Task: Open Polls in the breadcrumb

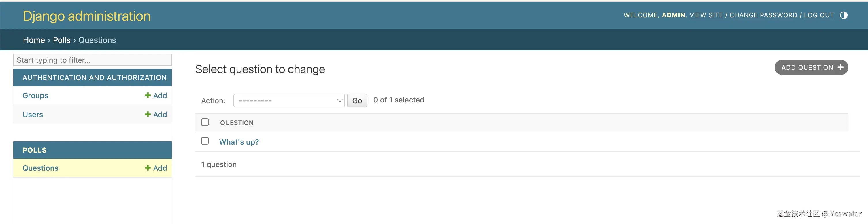Action: [x=62, y=40]
